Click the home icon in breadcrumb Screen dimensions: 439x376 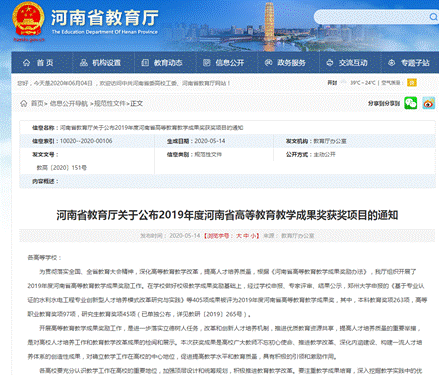[x=23, y=103]
